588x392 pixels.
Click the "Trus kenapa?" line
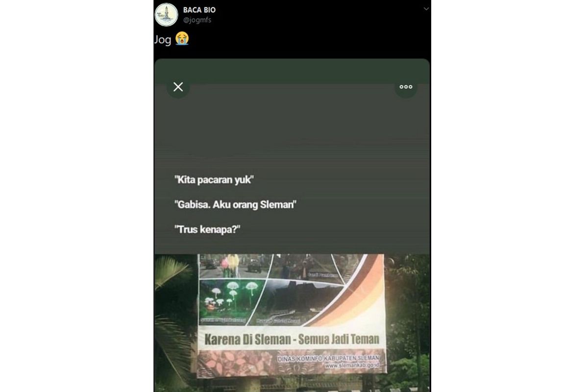click(207, 229)
